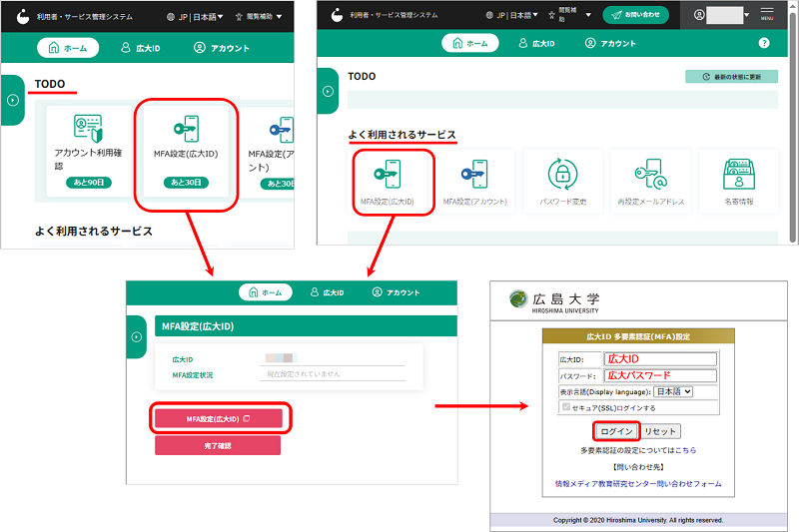Click MFA設定(広大ID) card with あと30日 badge

click(x=185, y=150)
